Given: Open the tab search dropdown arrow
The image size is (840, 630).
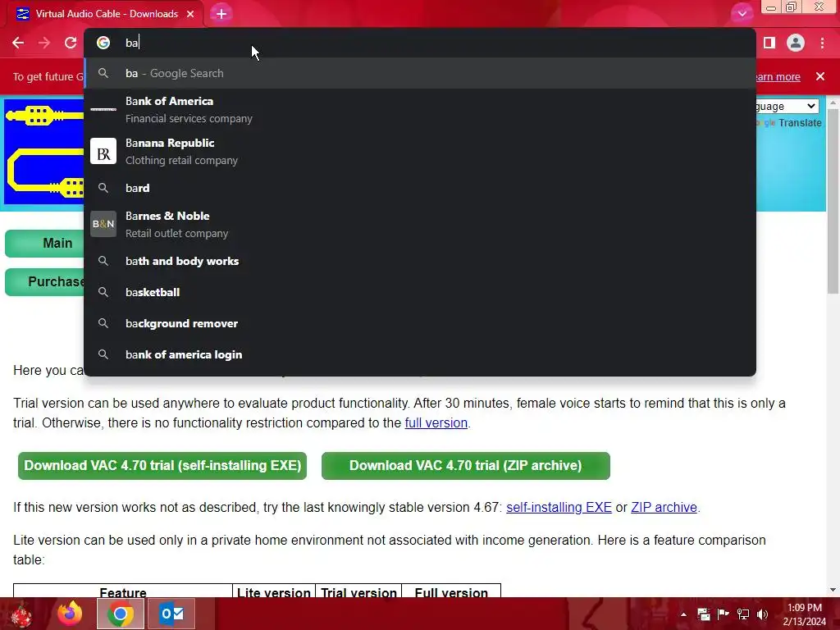Looking at the screenshot, I should coord(742,14).
